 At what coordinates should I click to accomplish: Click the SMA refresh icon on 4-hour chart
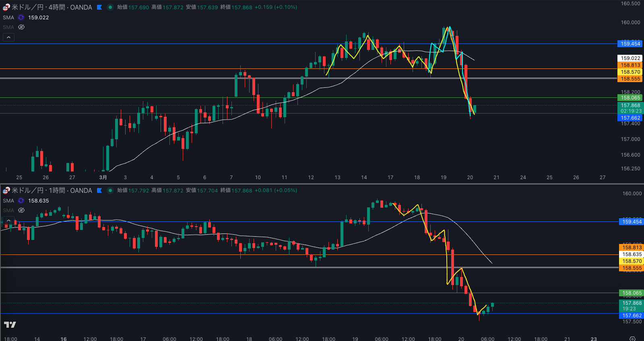(21, 17)
